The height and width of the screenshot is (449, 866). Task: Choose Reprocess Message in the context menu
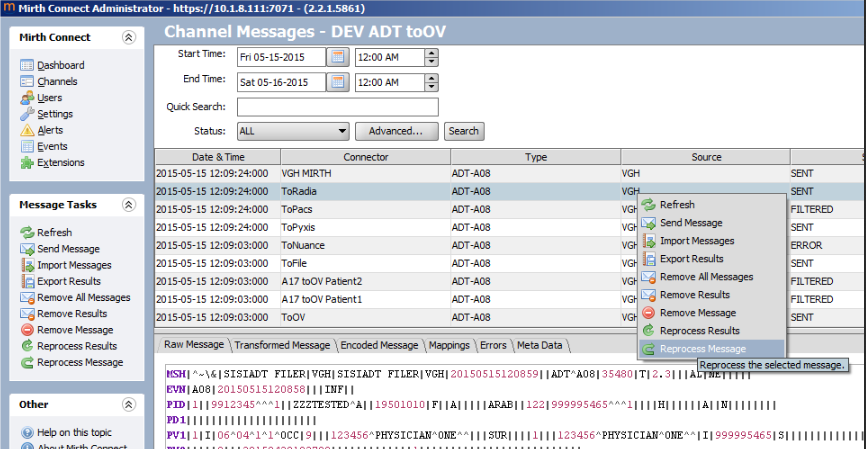(x=712, y=349)
